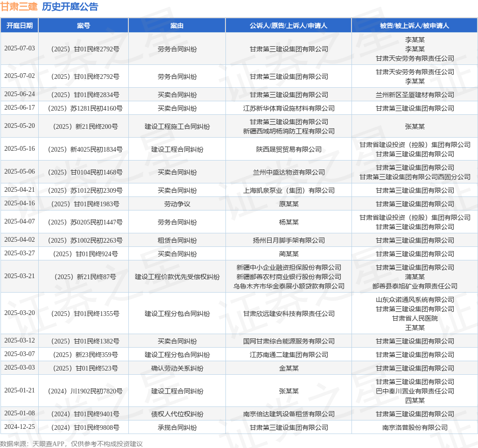The height and width of the screenshot is (448, 478).
Task: Select the date cell "2025-06-24"
Action: [20, 94]
